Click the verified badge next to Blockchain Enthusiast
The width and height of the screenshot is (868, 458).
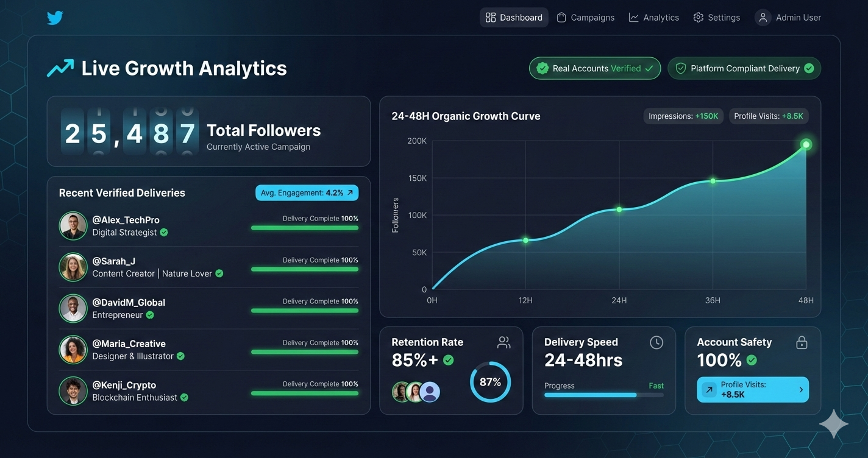click(x=184, y=397)
